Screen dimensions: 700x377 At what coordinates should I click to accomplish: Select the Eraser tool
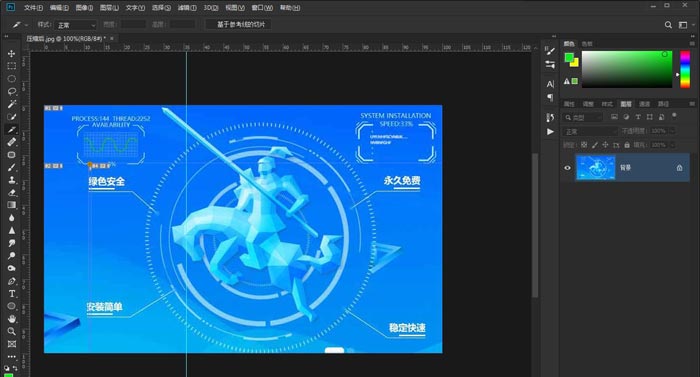pyautogui.click(x=12, y=193)
